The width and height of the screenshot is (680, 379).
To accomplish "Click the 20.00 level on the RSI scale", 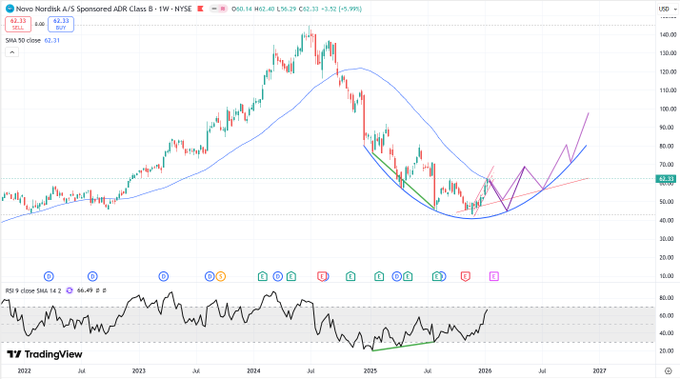I will (668, 351).
